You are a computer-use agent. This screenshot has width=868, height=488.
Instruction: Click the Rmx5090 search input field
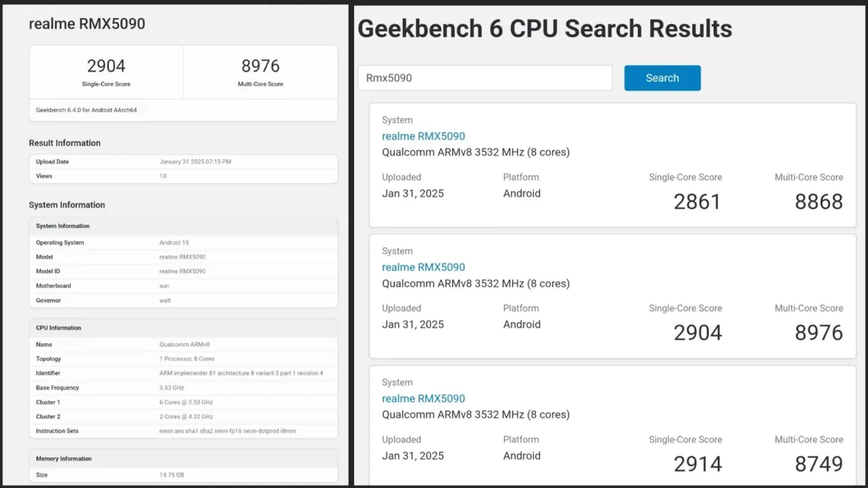click(484, 78)
